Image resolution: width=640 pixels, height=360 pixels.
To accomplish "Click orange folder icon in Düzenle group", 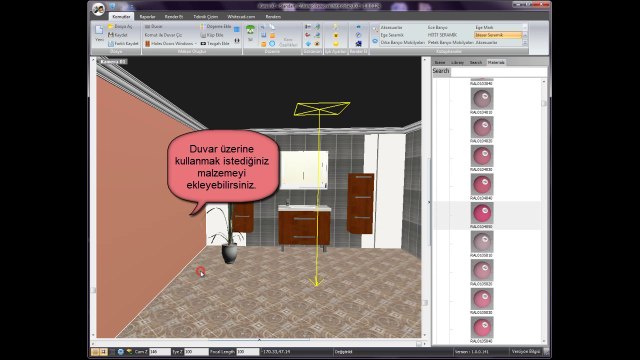I will coord(272,36).
